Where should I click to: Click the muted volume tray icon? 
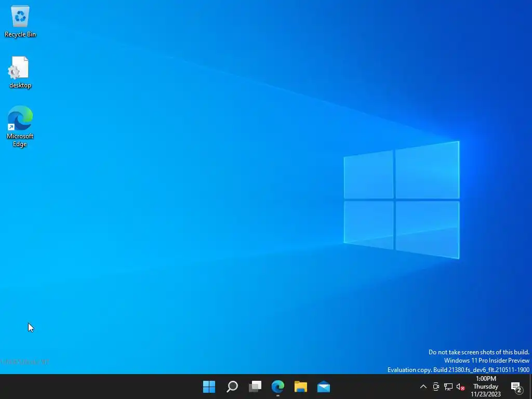click(460, 387)
